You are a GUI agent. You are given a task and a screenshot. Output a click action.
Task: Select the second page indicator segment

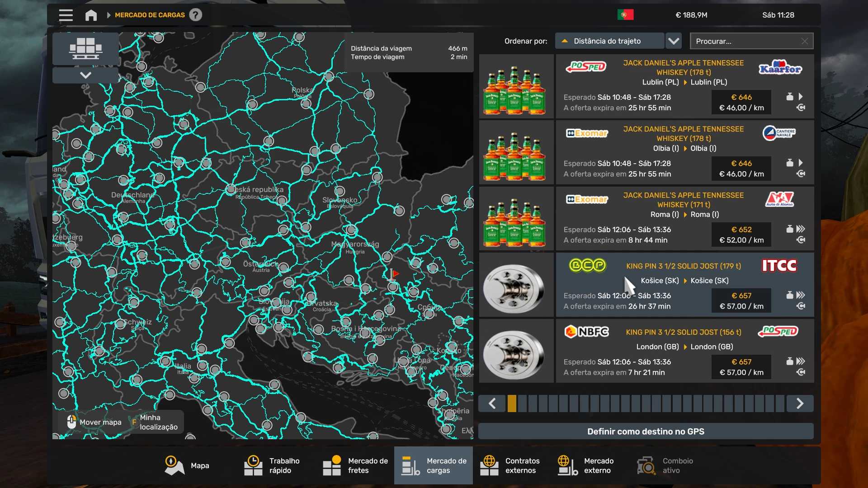(x=522, y=404)
